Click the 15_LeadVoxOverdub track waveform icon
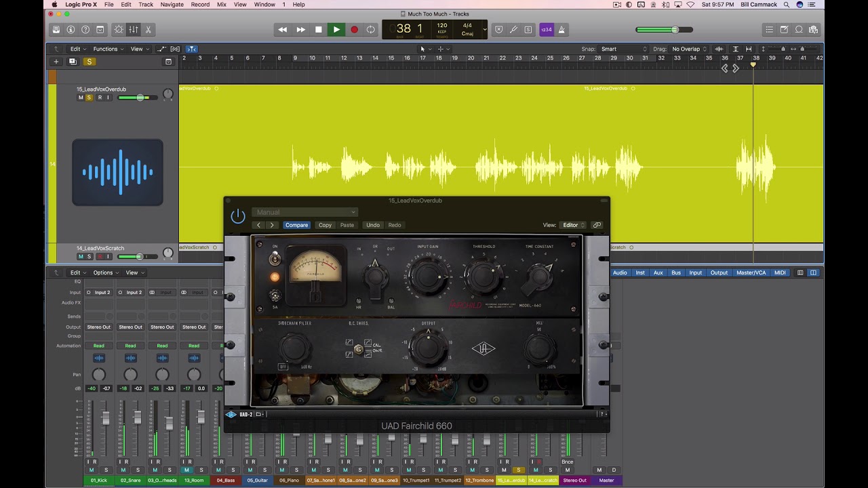 point(117,172)
